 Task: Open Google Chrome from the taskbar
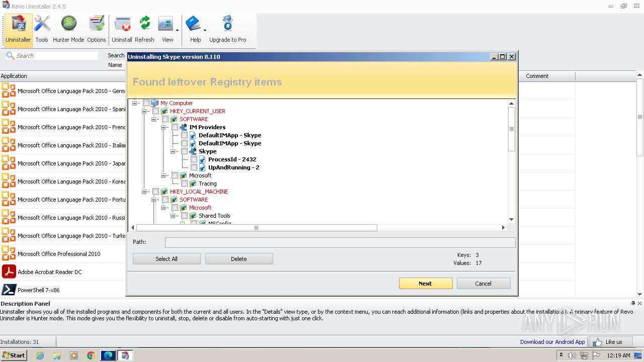(91, 355)
